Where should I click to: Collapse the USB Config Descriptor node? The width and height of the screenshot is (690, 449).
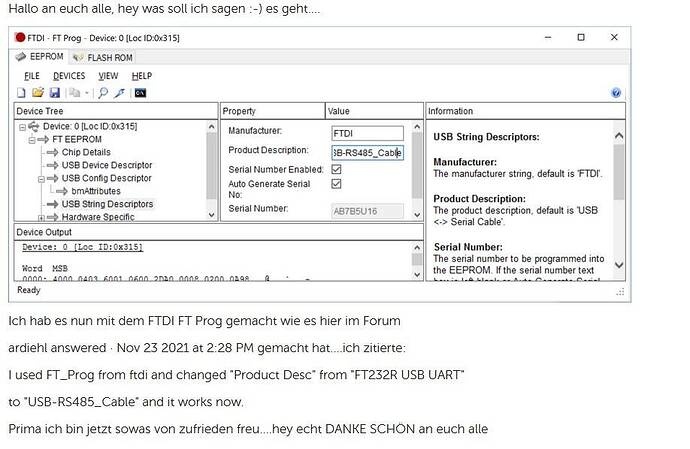pos(41,179)
